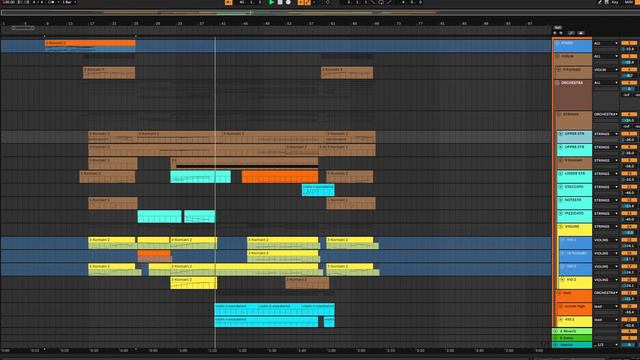Select the PIZZICATO track header
Screen dimensions: 640x360
click(575, 216)
